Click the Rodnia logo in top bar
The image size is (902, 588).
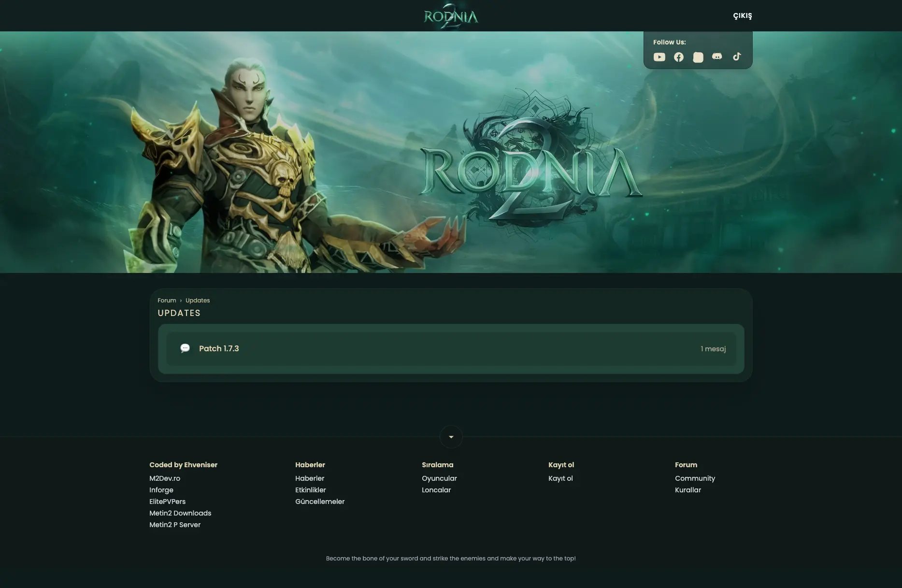[x=451, y=16]
